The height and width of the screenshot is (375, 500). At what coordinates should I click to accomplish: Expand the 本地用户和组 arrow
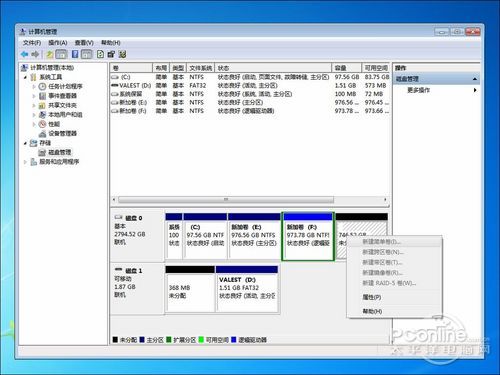tap(34, 115)
